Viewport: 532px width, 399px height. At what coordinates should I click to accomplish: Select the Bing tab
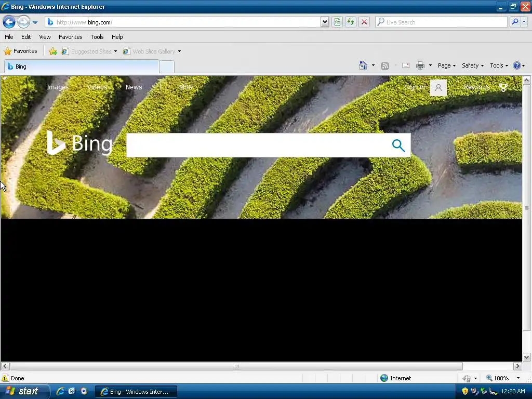(82, 66)
